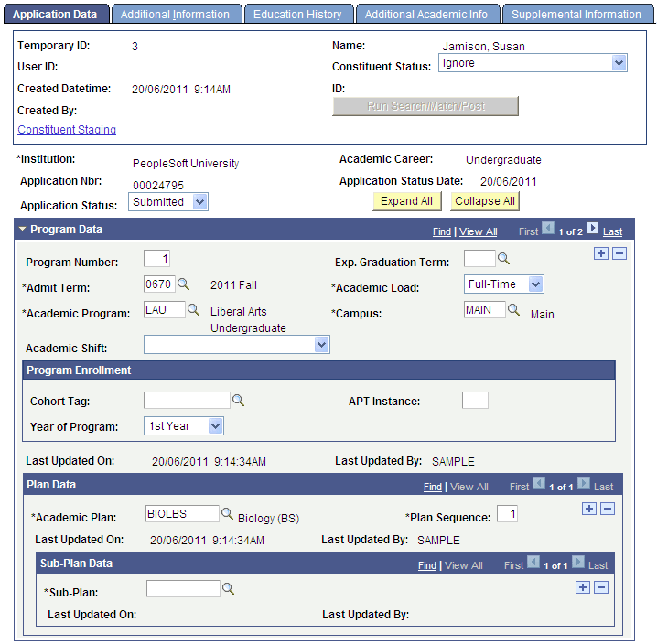Open Application Status dropdown
This screenshot has height=644, width=657.
coord(199,202)
